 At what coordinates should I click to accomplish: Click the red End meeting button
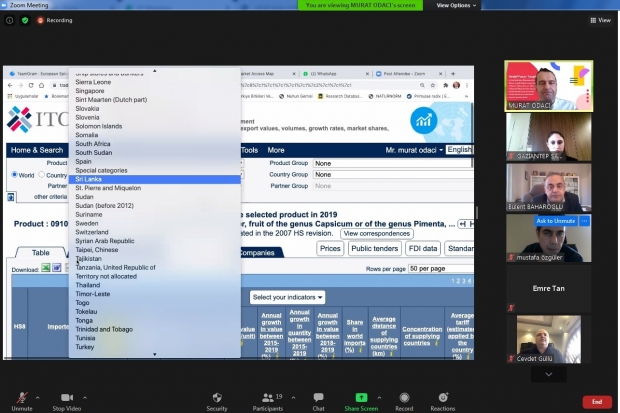click(x=596, y=401)
